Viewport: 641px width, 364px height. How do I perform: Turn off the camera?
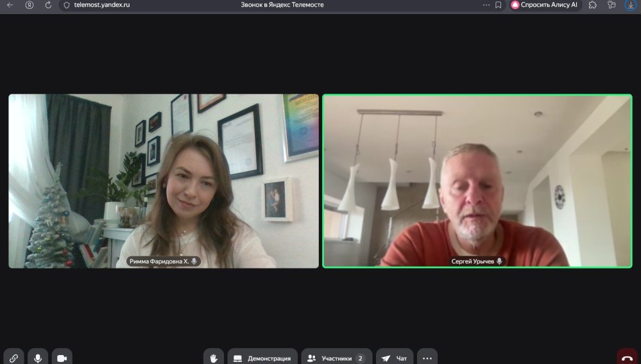[x=62, y=358]
